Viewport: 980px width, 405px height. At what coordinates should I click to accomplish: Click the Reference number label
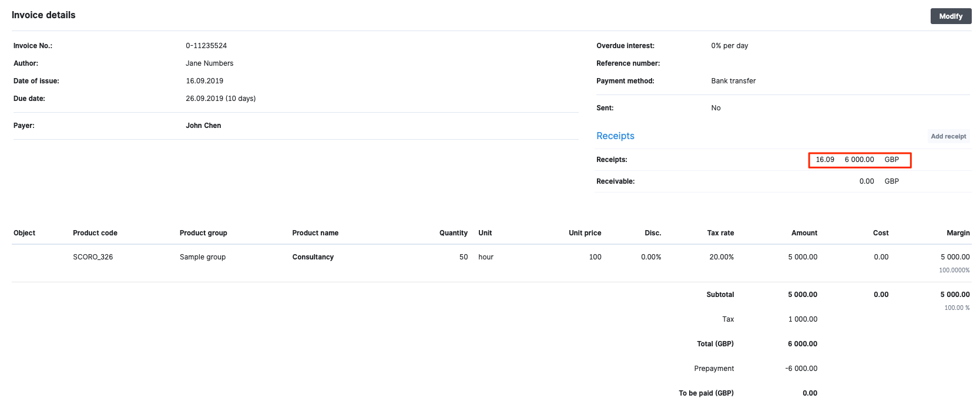pos(628,63)
